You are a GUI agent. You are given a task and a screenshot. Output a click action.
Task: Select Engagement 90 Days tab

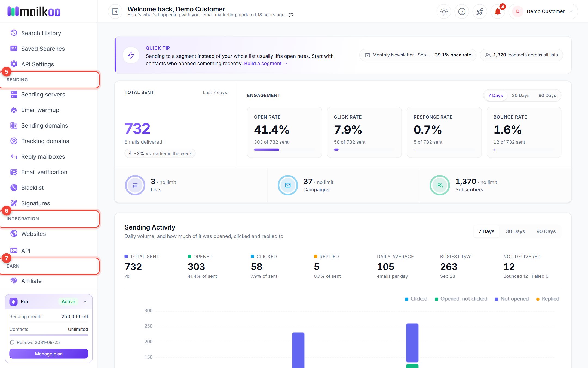(547, 95)
